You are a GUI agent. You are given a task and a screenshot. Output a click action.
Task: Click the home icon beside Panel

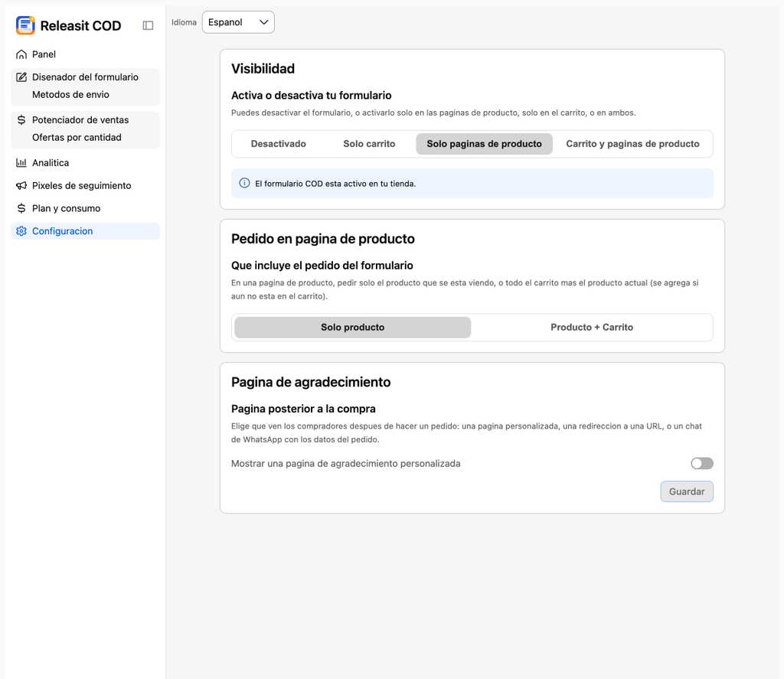(21, 54)
